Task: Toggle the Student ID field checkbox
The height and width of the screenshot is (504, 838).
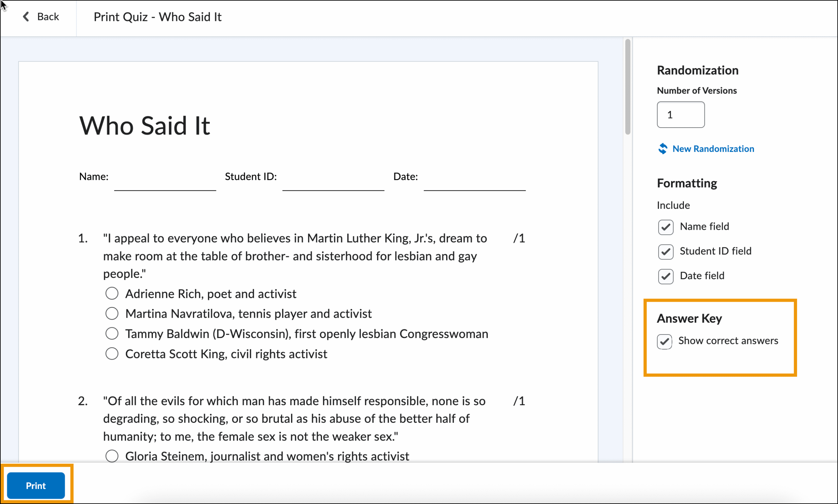Action: [x=665, y=252]
